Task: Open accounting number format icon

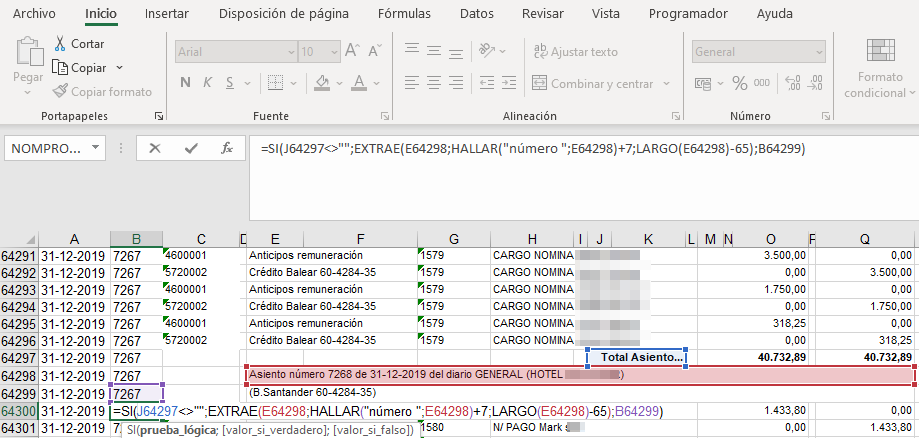Action: (703, 83)
